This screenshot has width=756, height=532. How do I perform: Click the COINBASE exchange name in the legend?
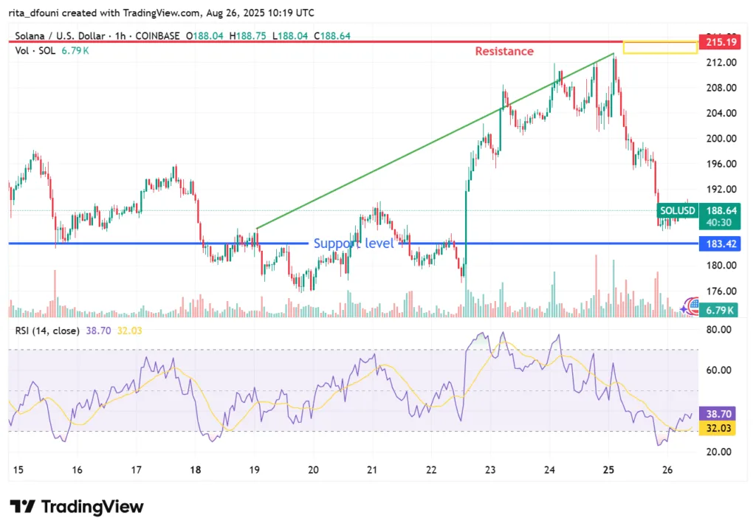(157, 35)
